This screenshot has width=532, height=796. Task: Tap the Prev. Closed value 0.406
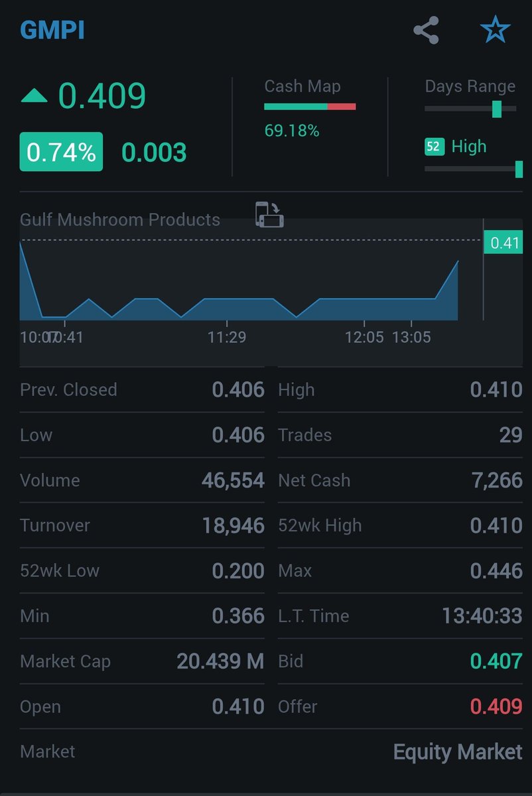[238, 390]
